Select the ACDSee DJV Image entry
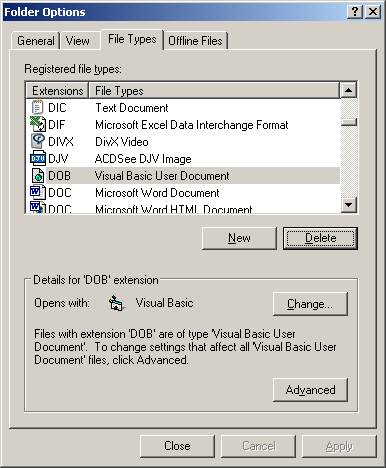This screenshot has height=468, width=386. tap(183, 159)
